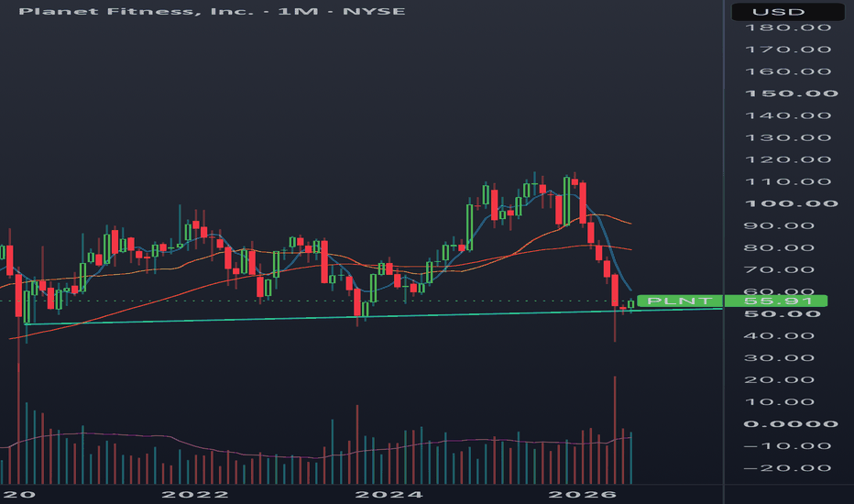Click the 90.00 price axis label
The width and height of the screenshot is (854, 504).
tap(779, 225)
